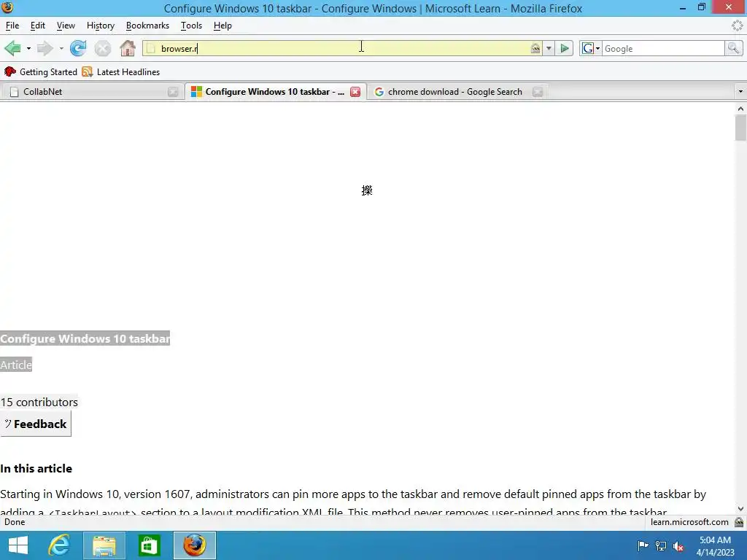
Task: Click the security lock in status bar
Action: [739, 522]
